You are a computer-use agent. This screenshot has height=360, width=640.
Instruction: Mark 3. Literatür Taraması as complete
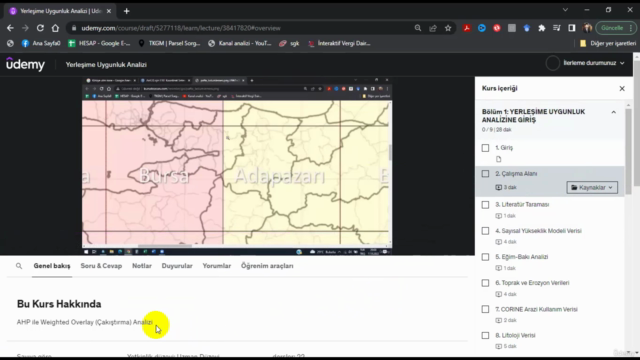coord(485,204)
